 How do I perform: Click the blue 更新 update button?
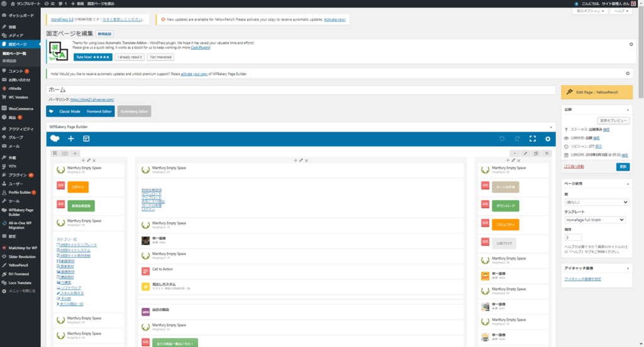pyautogui.click(x=623, y=166)
